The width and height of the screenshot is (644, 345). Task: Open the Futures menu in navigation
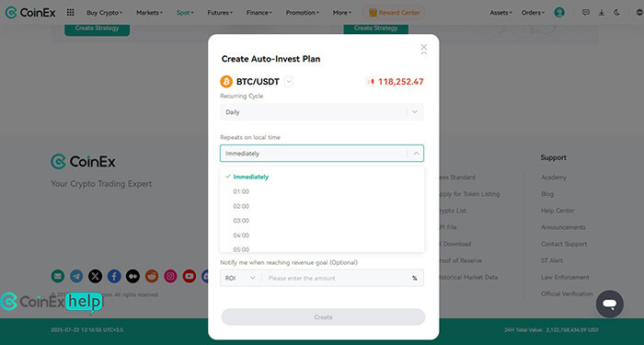pos(220,13)
